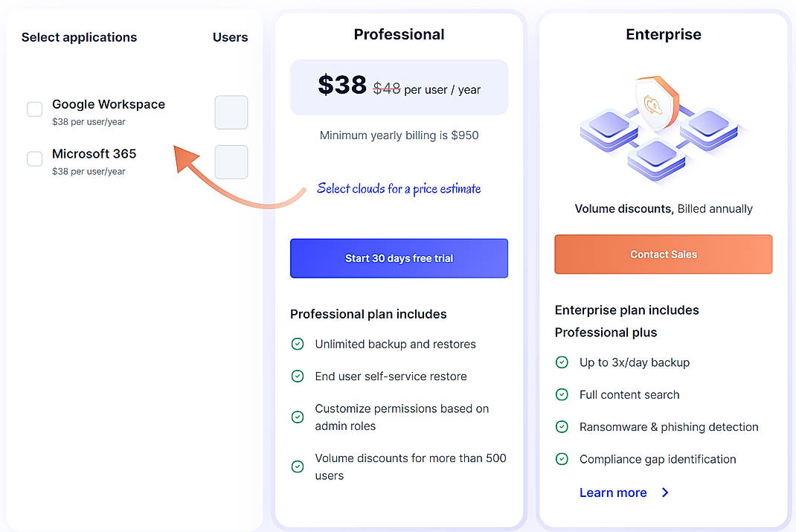Start the 30 days free trial
Screen dimensions: 796x532
[399, 258]
